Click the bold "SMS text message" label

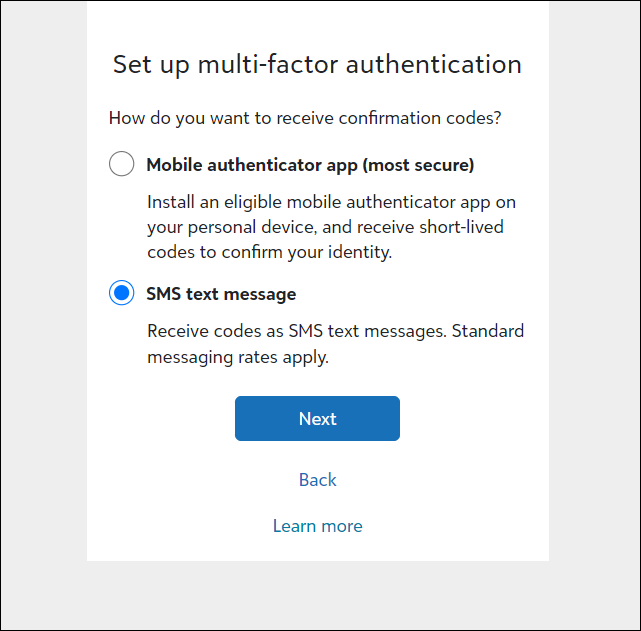click(x=221, y=294)
